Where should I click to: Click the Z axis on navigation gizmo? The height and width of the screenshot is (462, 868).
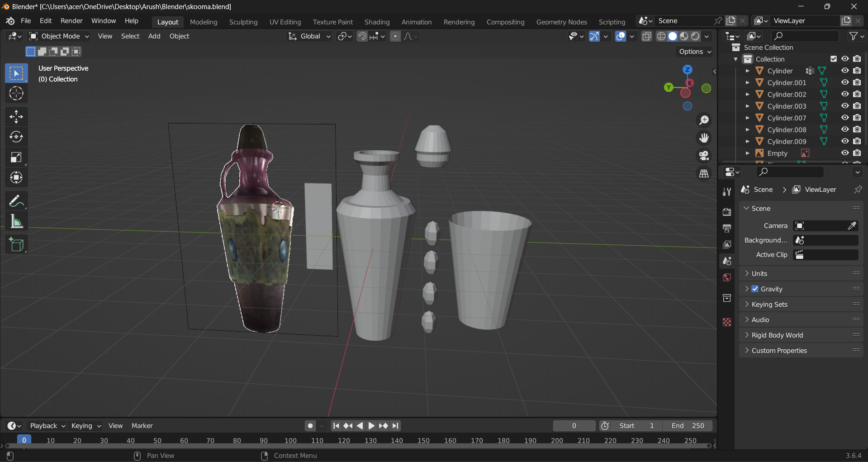(x=688, y=70)
